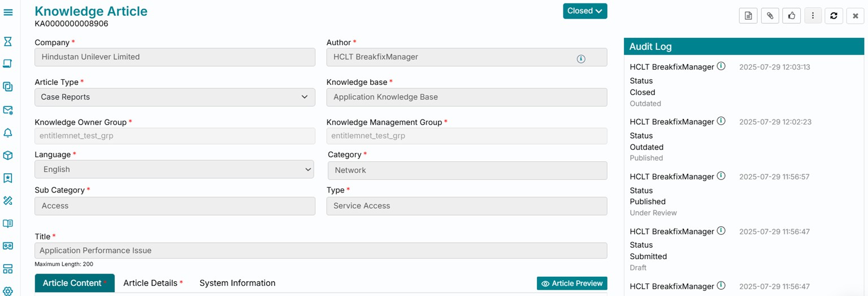The image size is (868, 296).
Task: Open the Language dropdown showing English
Action: coord(174,169)
